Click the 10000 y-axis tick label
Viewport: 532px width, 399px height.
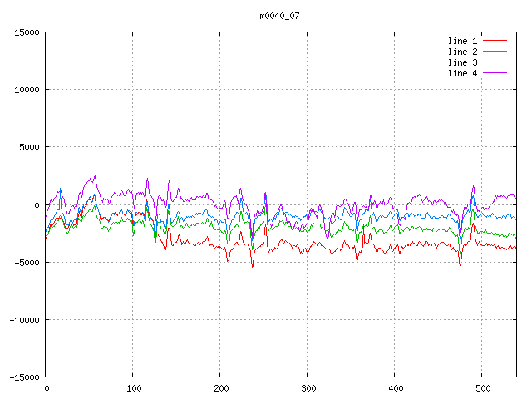27,90
